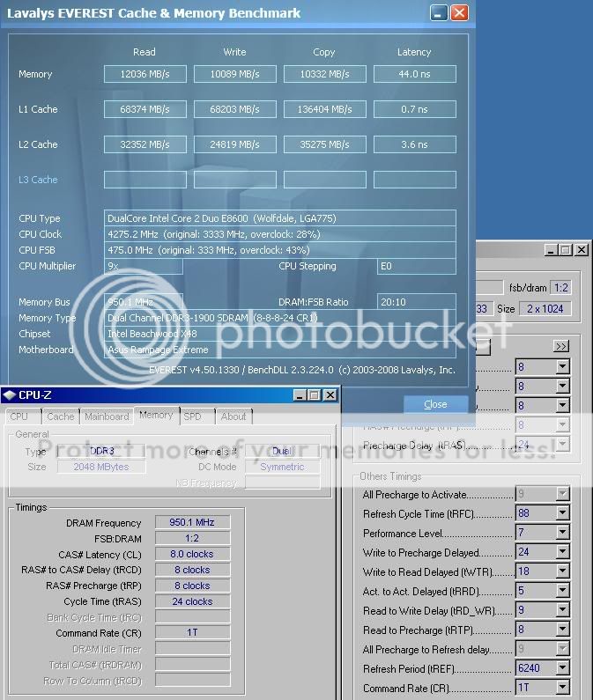
Task: Click the Cycle Time (tRAS) 24 clocks field
Action: click(x=193, y=601)
